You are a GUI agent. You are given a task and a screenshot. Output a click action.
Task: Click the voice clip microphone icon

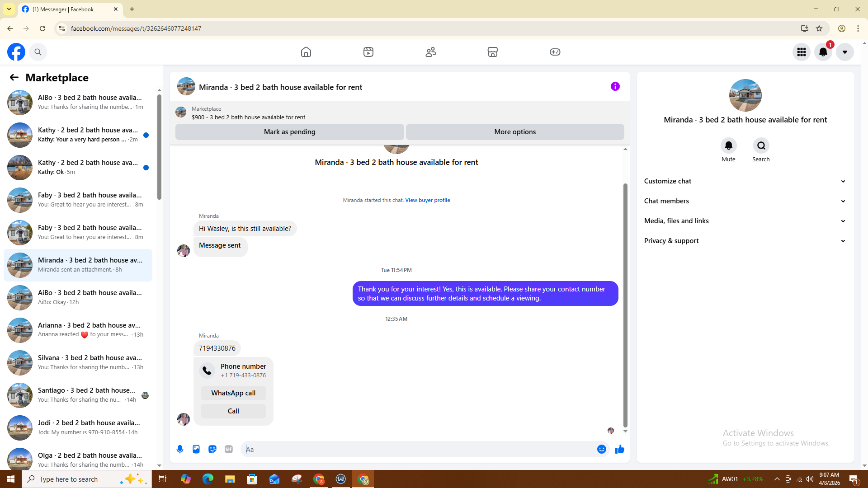point(180,449)
